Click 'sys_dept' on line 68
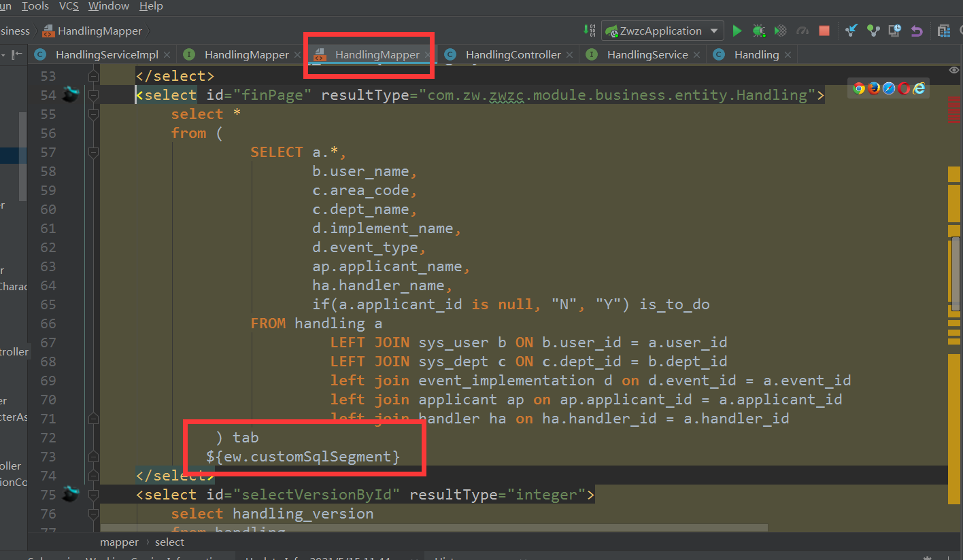This screenshot has height=560, width=963. pyautogui.click(x=454, y=362)
